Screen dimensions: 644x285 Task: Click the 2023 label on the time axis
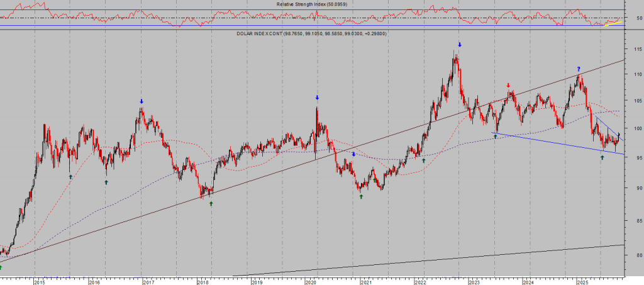tap(474, 282)
